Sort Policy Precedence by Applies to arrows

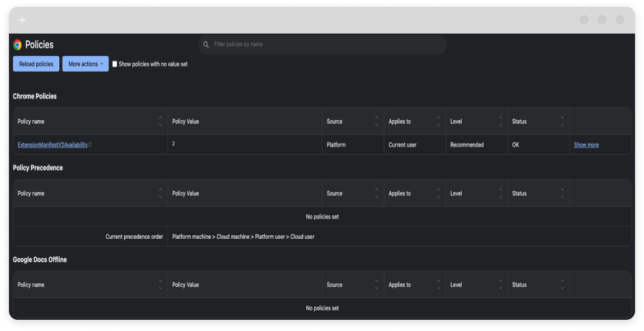click(438, 193)
